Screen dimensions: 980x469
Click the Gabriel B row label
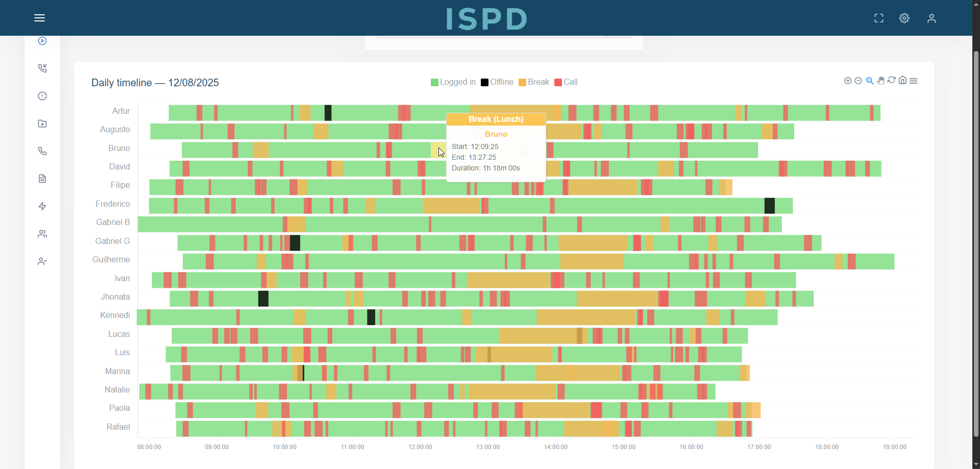113,222
